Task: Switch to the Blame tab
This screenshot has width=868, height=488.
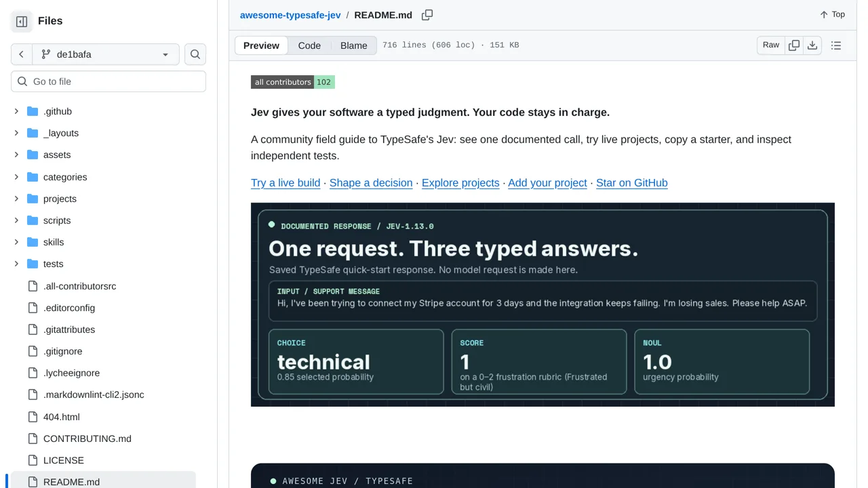Action: pos(354,45)
